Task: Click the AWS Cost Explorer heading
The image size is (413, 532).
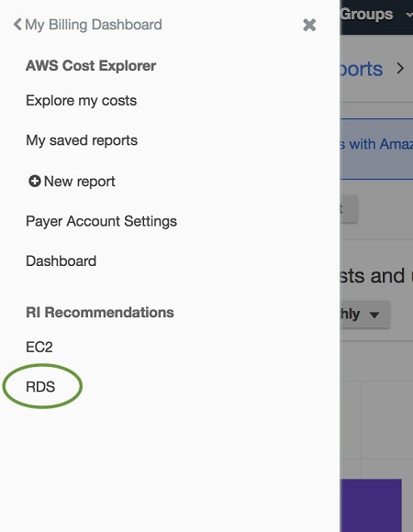Action: (x=91, y=66)
